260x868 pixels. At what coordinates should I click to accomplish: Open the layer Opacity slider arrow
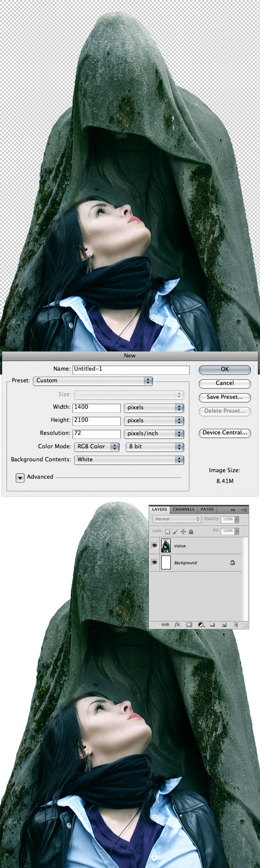[236, 519]
